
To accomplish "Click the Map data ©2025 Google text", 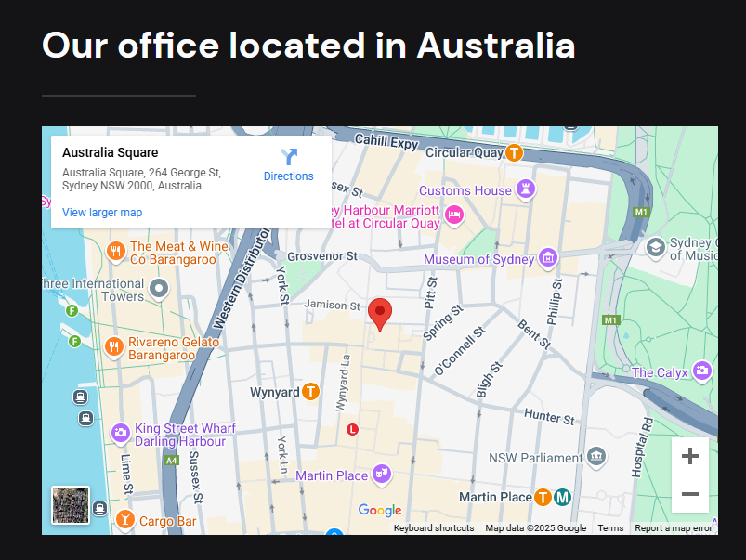I will point(536,528).
